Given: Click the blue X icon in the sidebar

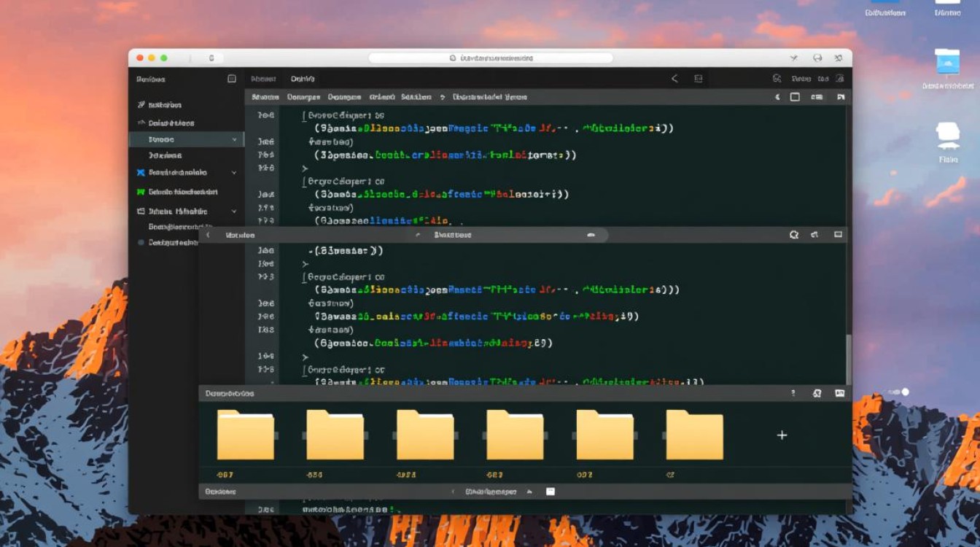Looking at the screenshot, I should (141, 173).
